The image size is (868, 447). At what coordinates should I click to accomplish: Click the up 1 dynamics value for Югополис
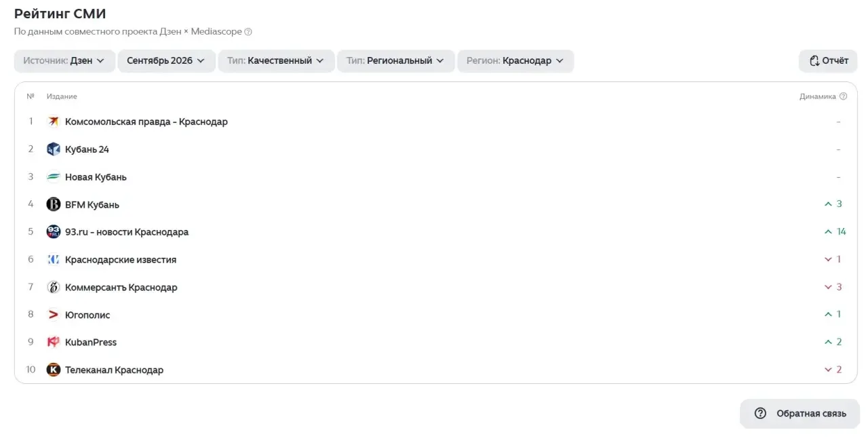pos(833,315)
